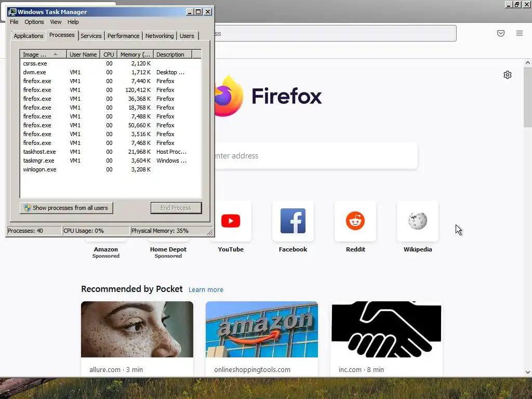
Task: Select the csrss.exe process row
Action: click(x=111, y=63)
